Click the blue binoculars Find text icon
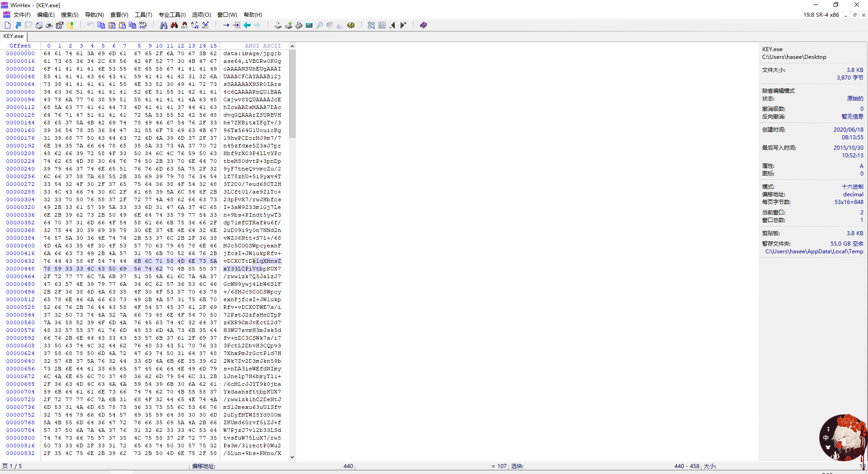Image resolution: width=868 pixels, height=474 pixels. point(164,25)
